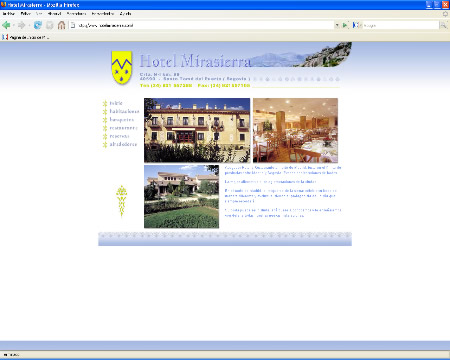Open the Historial menu
Image resolution: width=450 pixels, height=360 pixels.
[x=54, y=14]
